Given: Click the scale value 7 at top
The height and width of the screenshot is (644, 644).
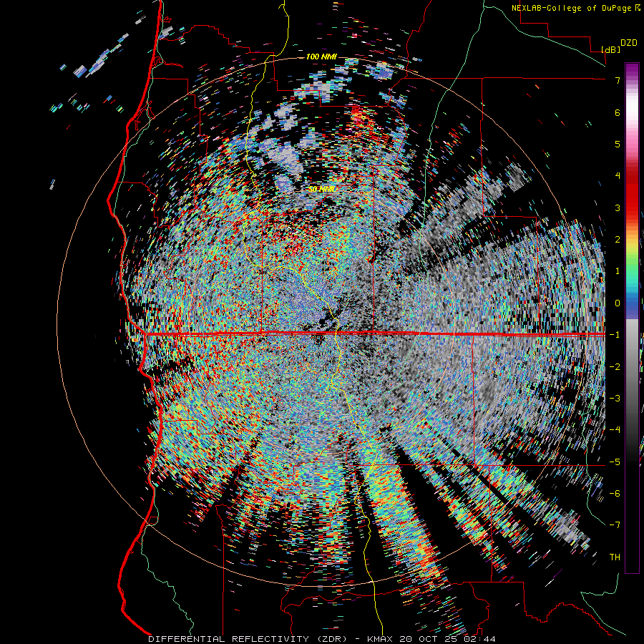Looking at the screenshot, I should (x=618, y=80).
